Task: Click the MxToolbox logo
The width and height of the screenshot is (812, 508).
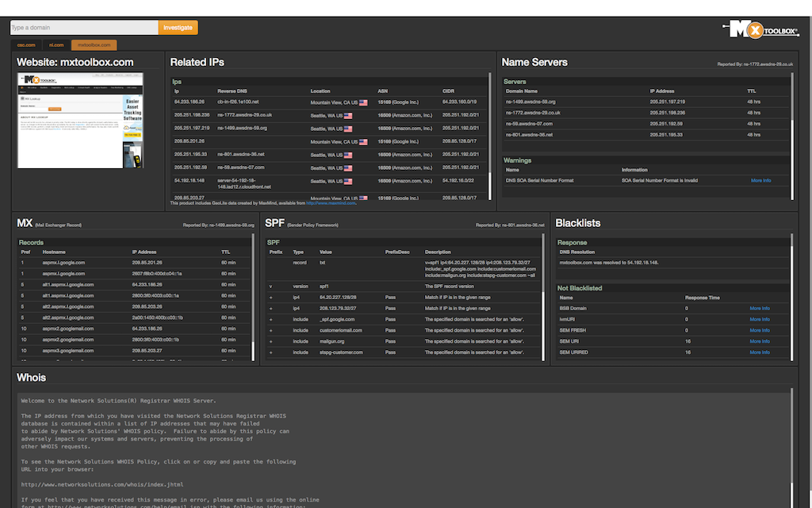Action: click(x=760, y=30)
